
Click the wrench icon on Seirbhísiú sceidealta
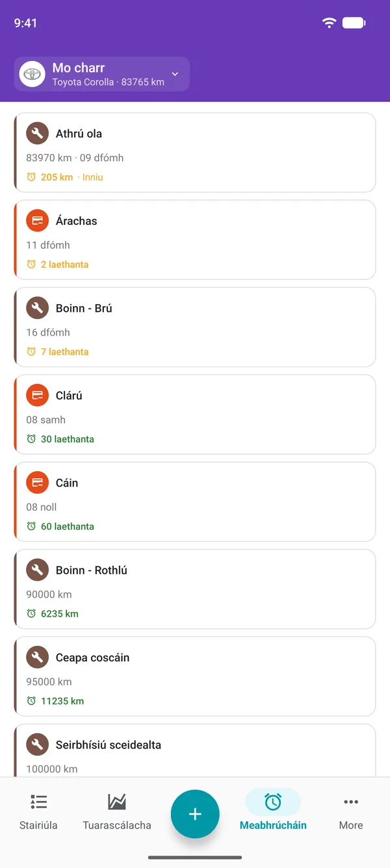tap(37, 745)
